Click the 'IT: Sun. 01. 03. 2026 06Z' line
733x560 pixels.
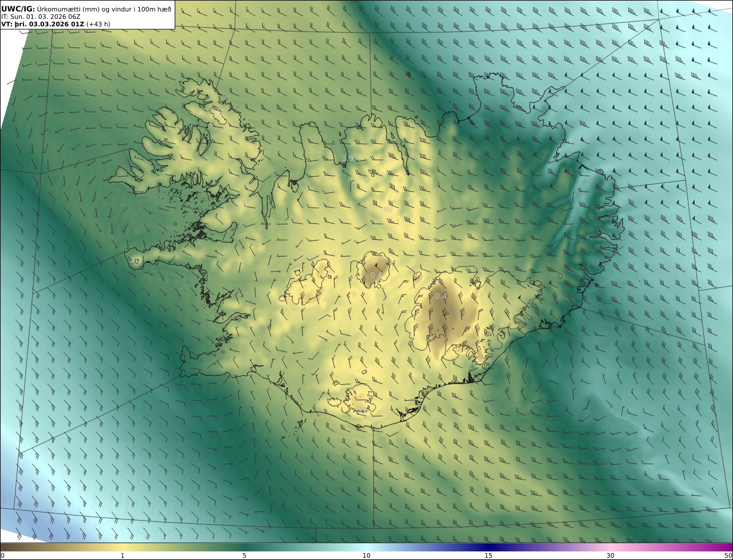click(41, 17)
